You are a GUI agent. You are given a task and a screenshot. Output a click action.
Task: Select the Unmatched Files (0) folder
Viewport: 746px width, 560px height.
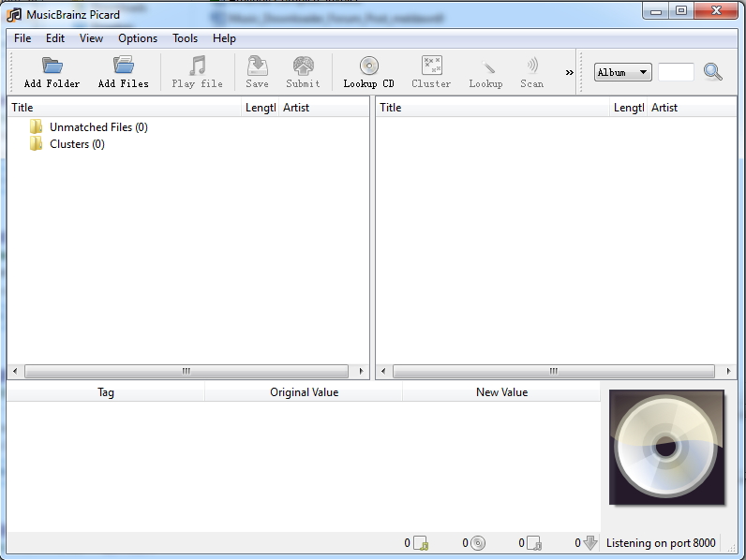pyautogui.click(x=97, y=127)
